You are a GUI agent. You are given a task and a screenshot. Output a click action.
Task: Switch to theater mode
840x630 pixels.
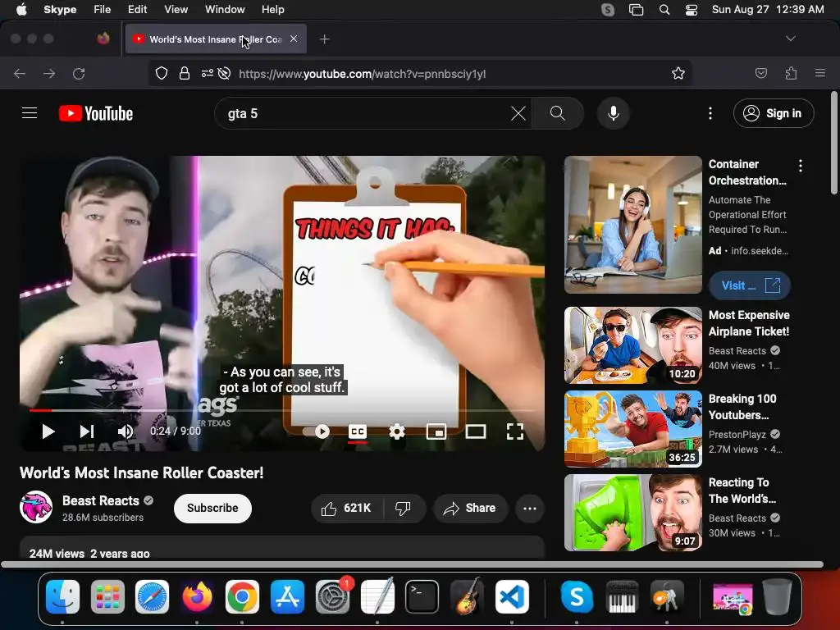click(x=476, y=431)
